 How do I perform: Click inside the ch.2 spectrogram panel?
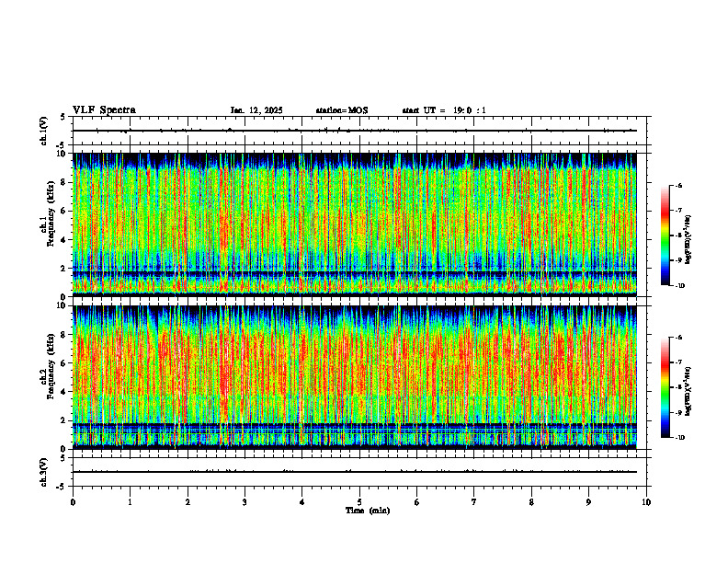pyautogui.click(x=355, y=377)
